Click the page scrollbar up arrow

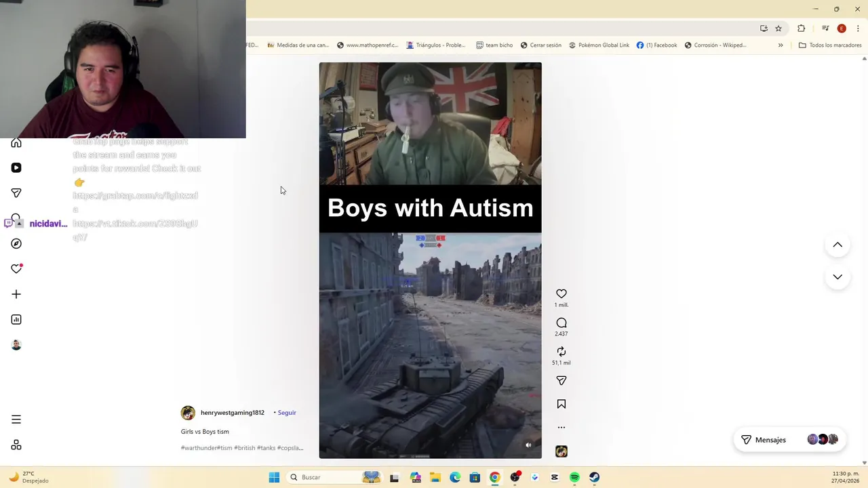[x=864, y=59]
